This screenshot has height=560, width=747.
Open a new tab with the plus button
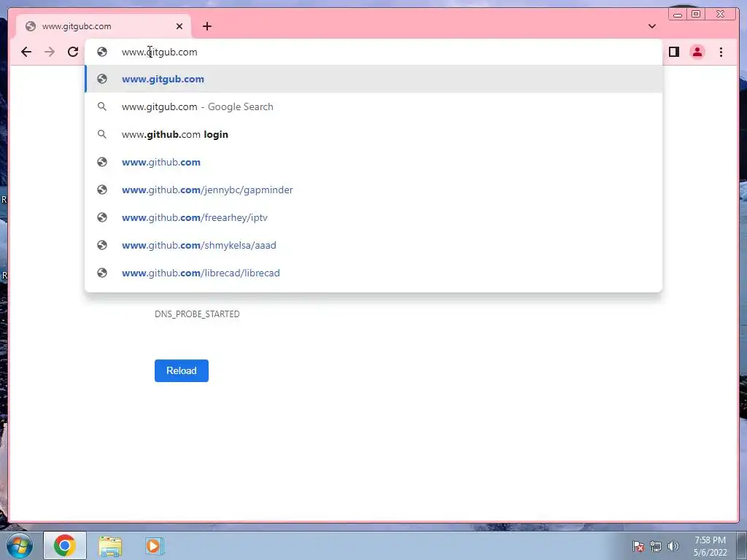pos(206,26)
